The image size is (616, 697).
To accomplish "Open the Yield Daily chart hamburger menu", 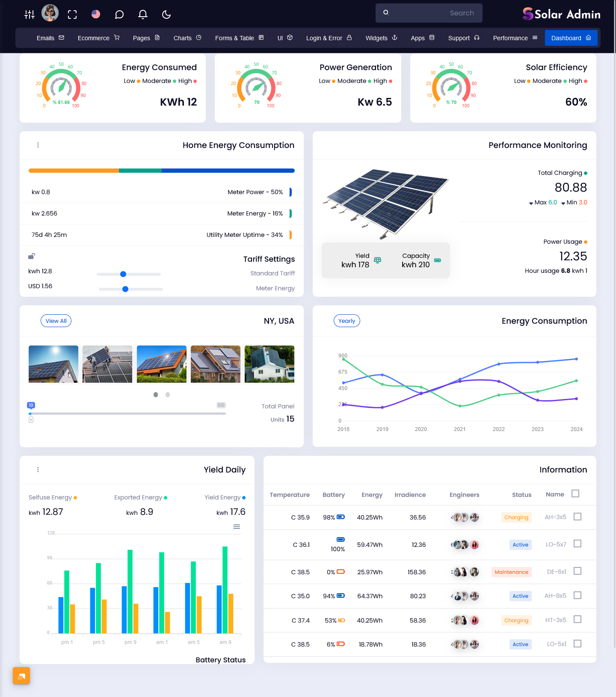I will pyautogui.click(x=237, y=527).
